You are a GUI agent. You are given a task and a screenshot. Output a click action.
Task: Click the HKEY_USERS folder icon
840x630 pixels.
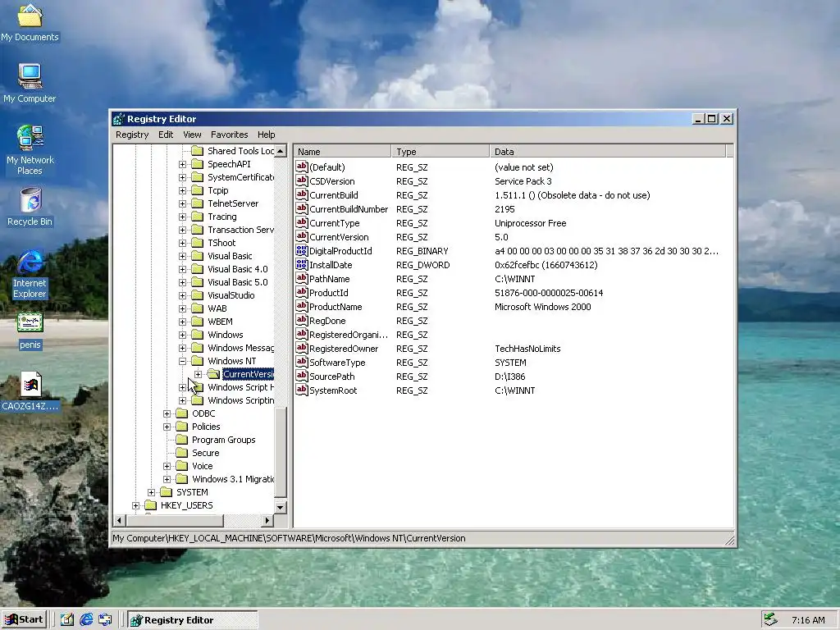tap(151, 505)
